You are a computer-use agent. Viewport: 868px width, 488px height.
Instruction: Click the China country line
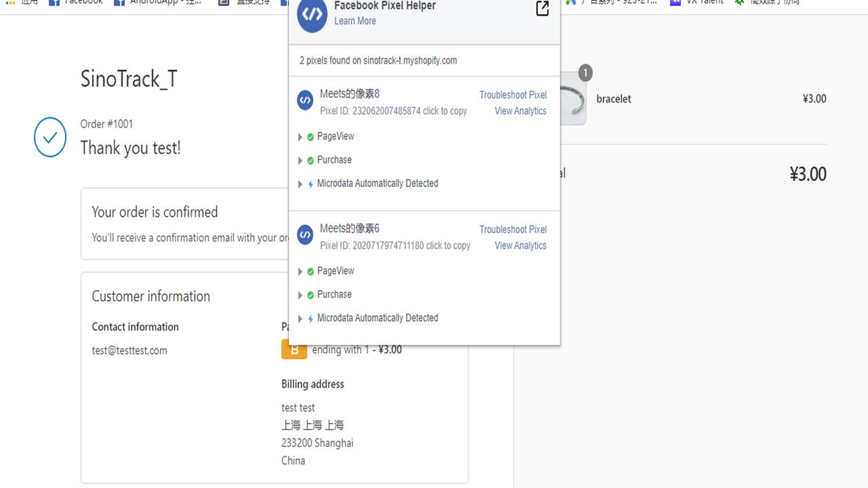tap(293, 461)
